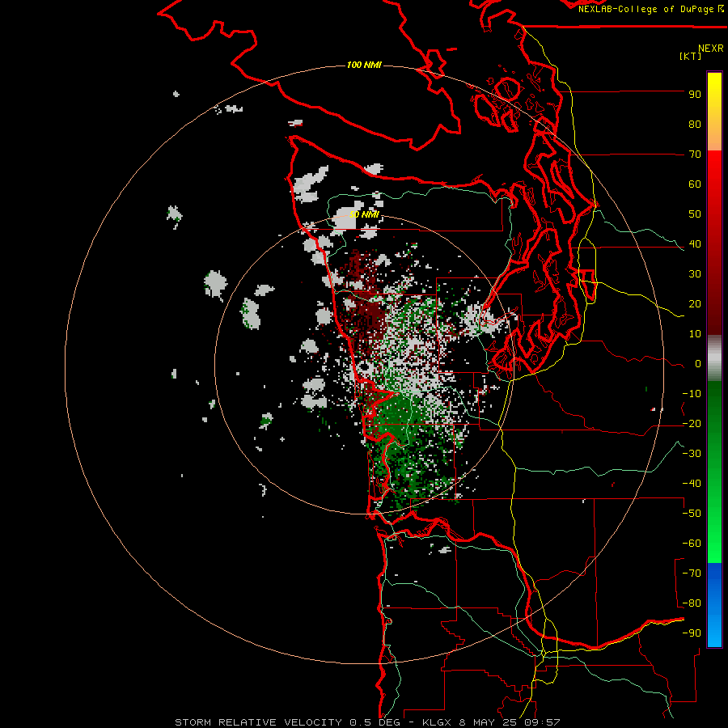Click the -60 value on velocity scale
The width and height of the screenshot is (728, 728).
pos(692,544)
